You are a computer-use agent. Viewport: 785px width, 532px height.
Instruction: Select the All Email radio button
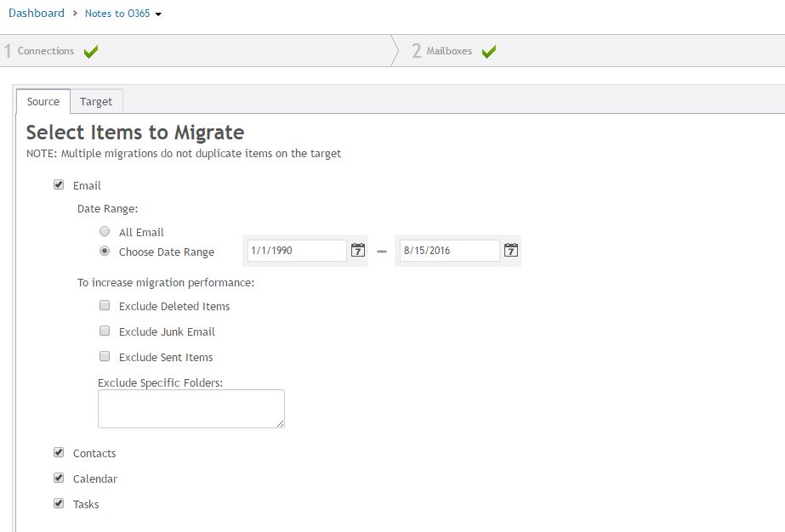(105, 231)
